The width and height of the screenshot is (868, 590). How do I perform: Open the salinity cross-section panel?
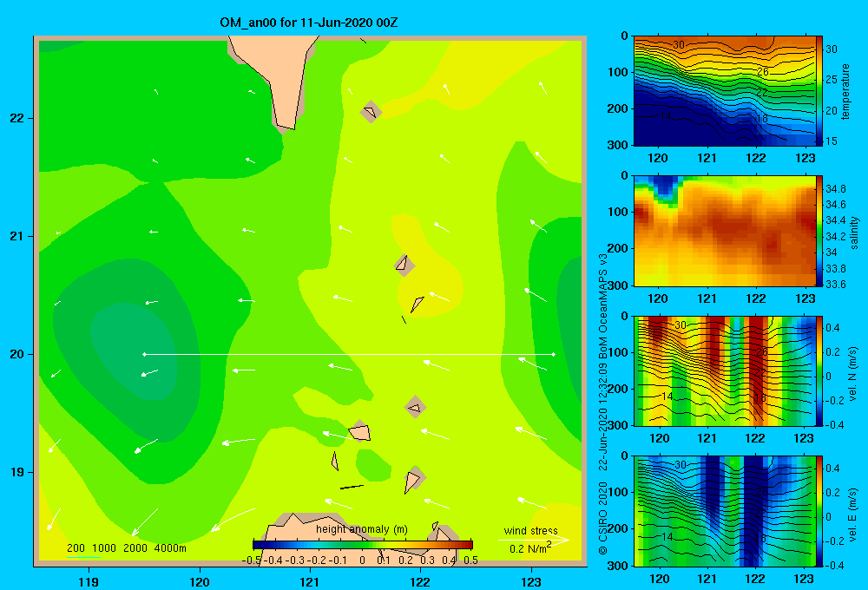click(724, 231)
